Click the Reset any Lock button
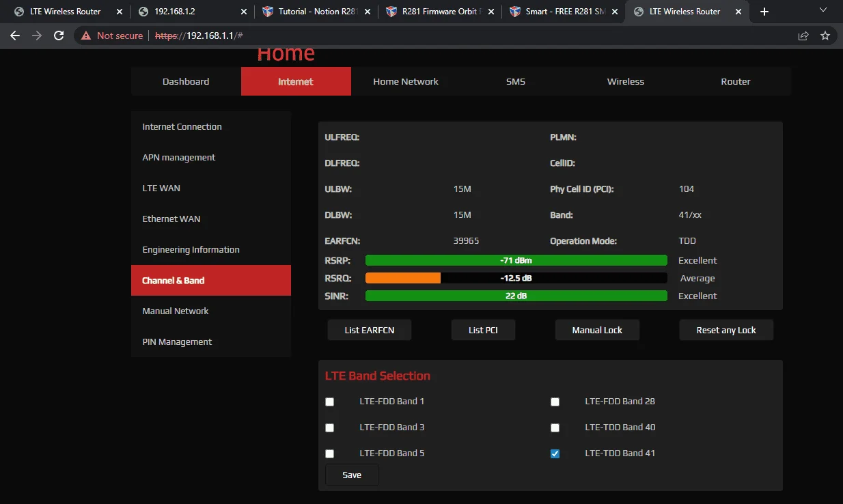843x504 pixels. (726, 330)
